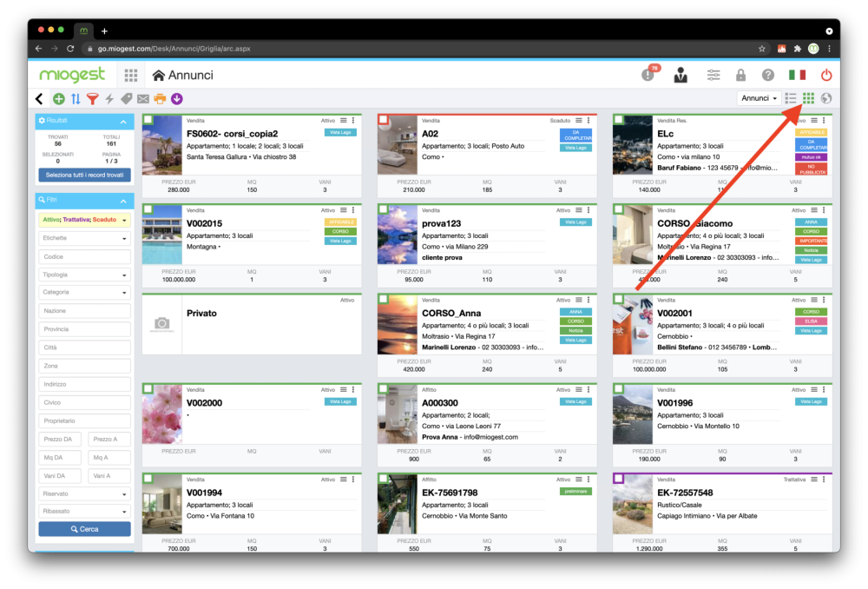The width and height of the screenshot is (868, 589).
Task: Select checkbox on A02 card
Action: point(383,120)
